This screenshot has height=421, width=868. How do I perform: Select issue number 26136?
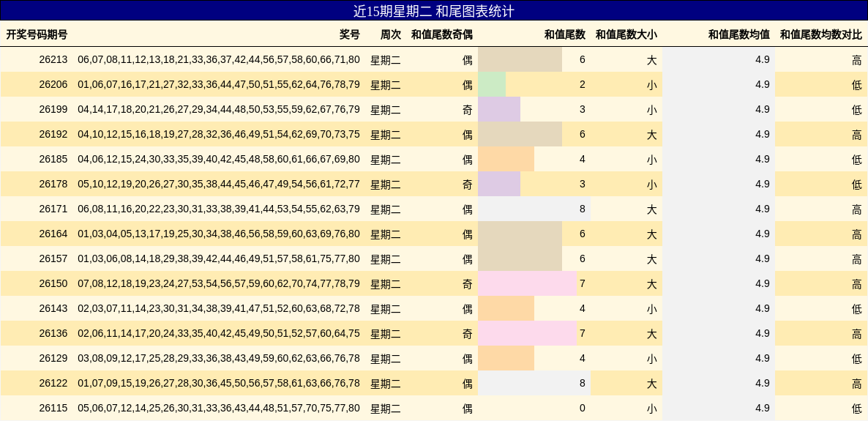(53, 333)
